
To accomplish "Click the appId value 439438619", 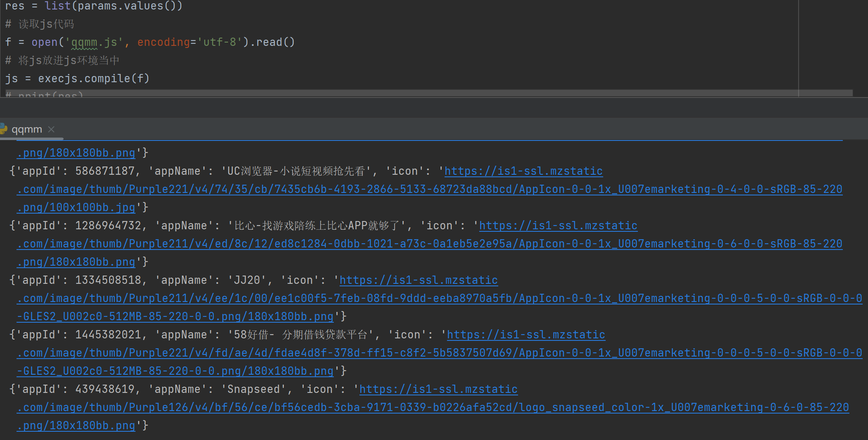I will pyautogui.click(x=105, y=389).
